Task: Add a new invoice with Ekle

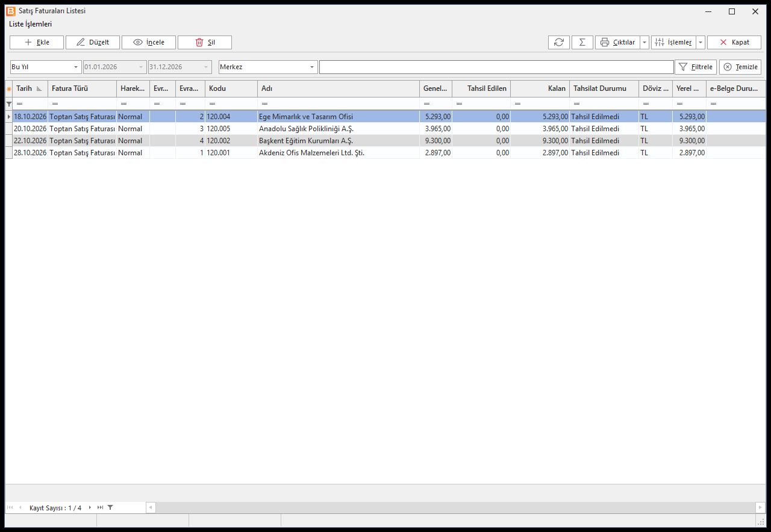Action: [37, 42]
